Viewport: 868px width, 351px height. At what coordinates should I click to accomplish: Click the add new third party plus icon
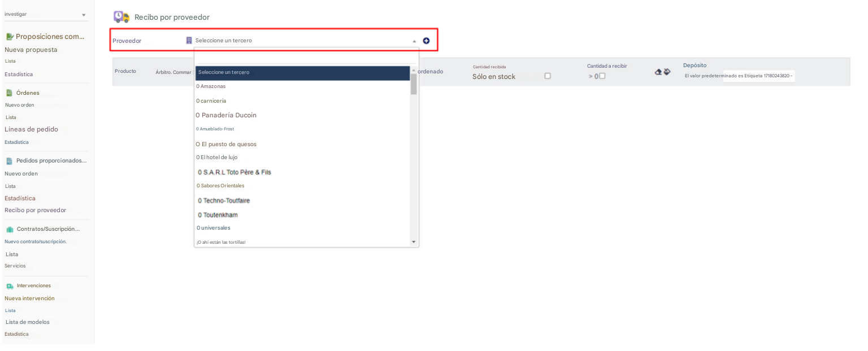click(426, 41)
